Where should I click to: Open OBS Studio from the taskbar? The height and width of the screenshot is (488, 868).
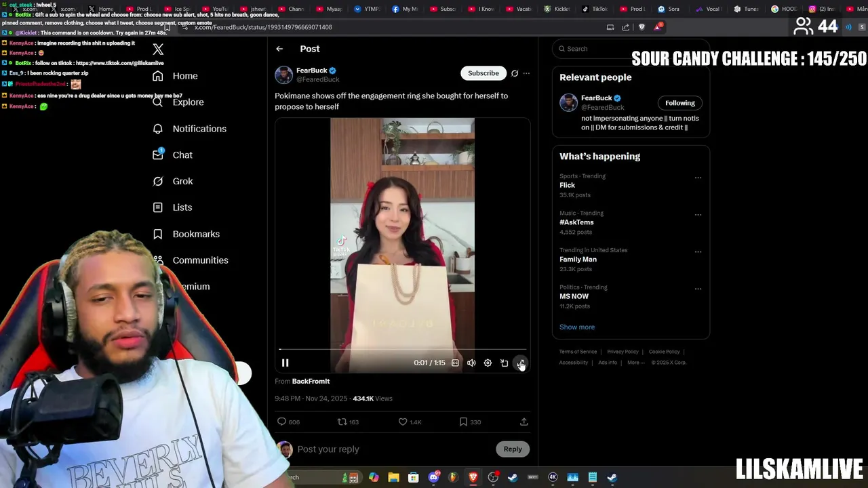coord(493,477)
